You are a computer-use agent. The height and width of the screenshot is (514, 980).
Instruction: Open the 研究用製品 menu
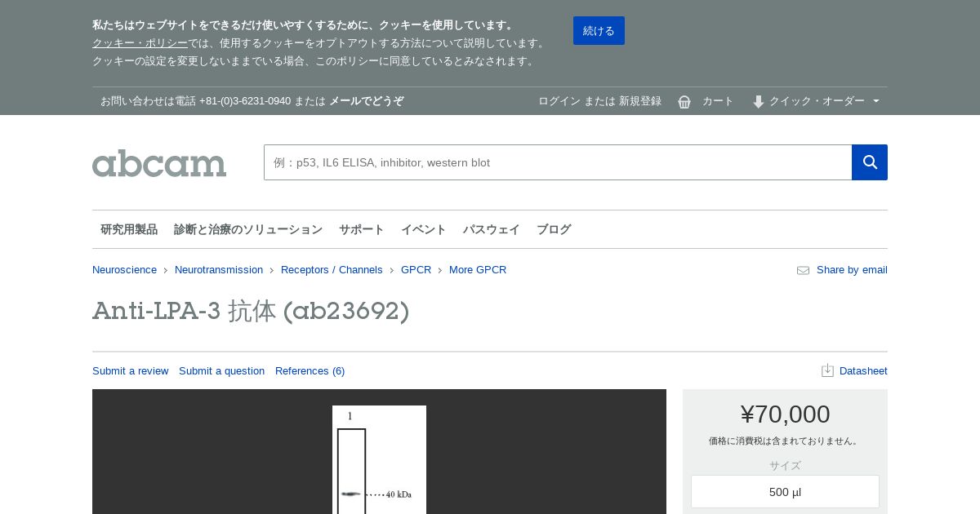(x=129, y=229)
